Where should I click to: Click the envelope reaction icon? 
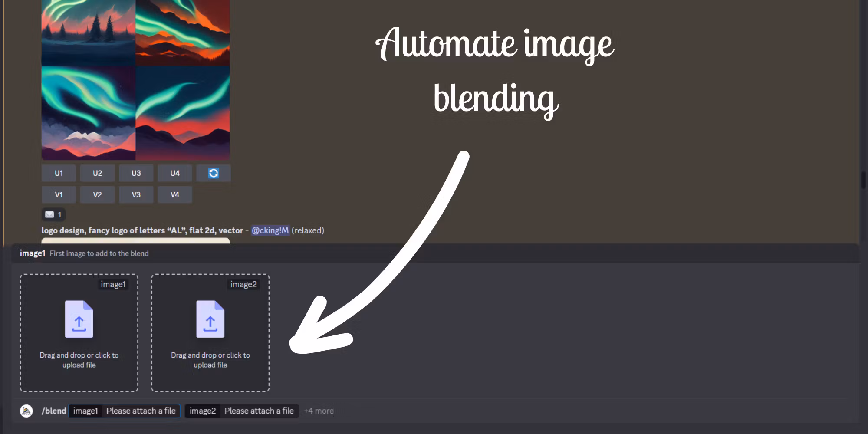50,214
